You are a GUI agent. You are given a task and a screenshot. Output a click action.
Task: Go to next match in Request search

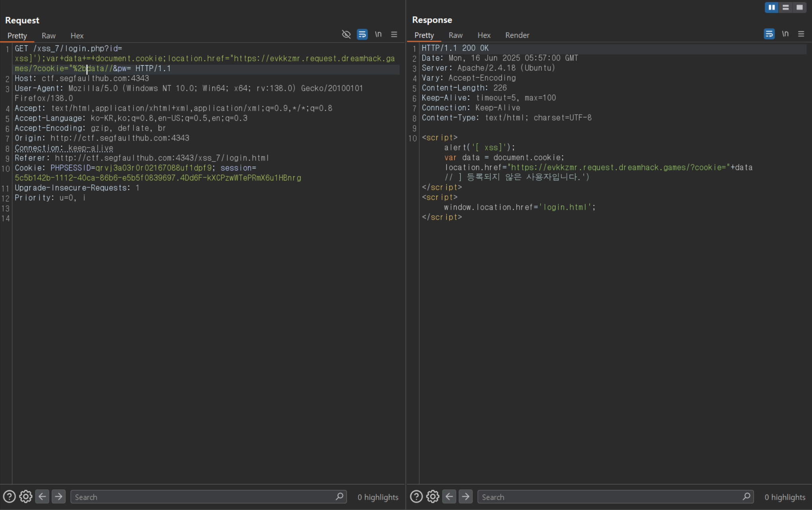click(58, 496)
